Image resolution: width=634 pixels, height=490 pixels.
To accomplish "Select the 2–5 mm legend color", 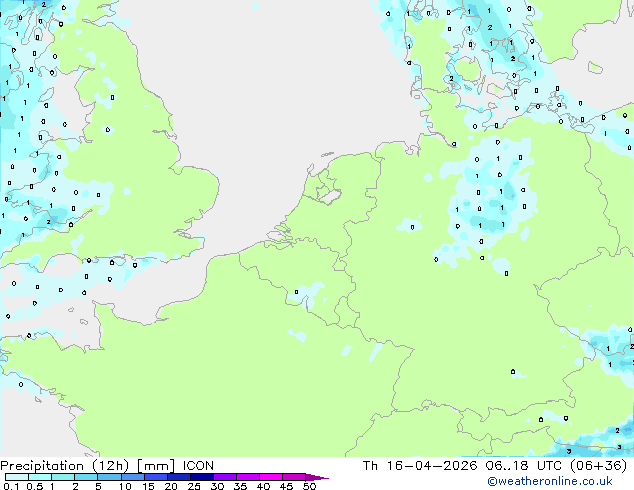I will 86,477.
